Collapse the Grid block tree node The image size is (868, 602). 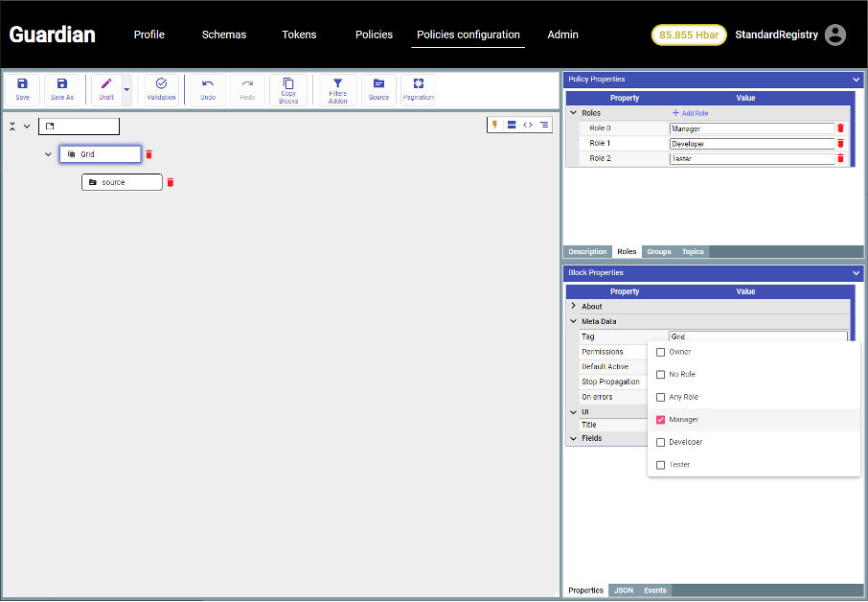click(48, 154)
